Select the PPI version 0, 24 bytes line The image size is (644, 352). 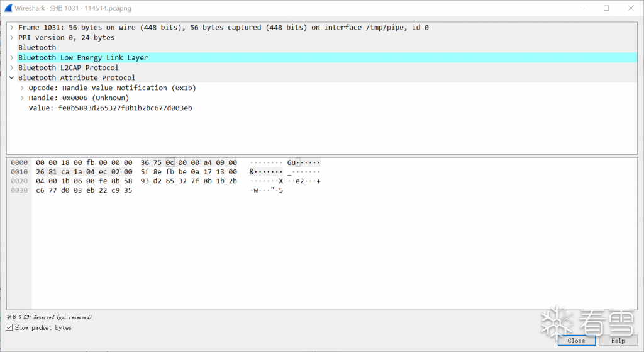click(x=66, y=37)
